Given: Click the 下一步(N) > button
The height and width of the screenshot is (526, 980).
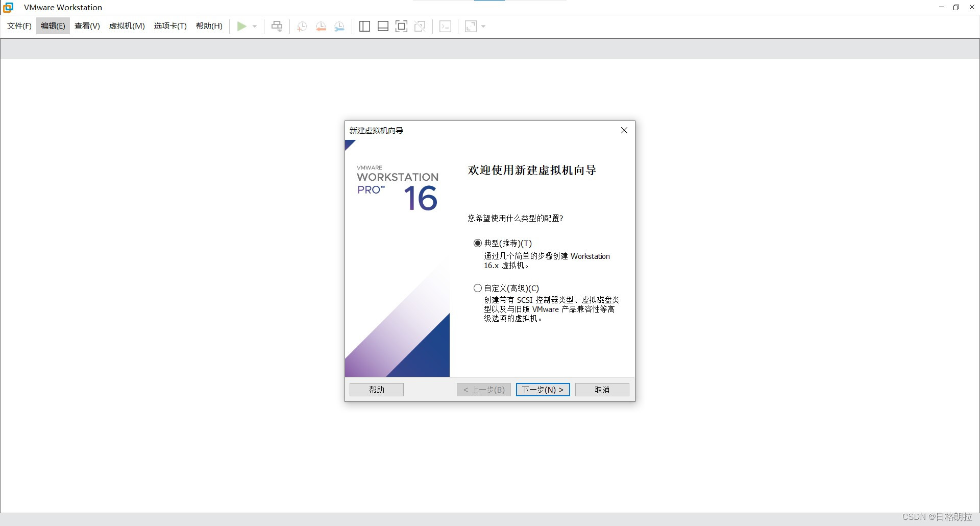Looking at the screenshot, I should click(x=543, y=390).
